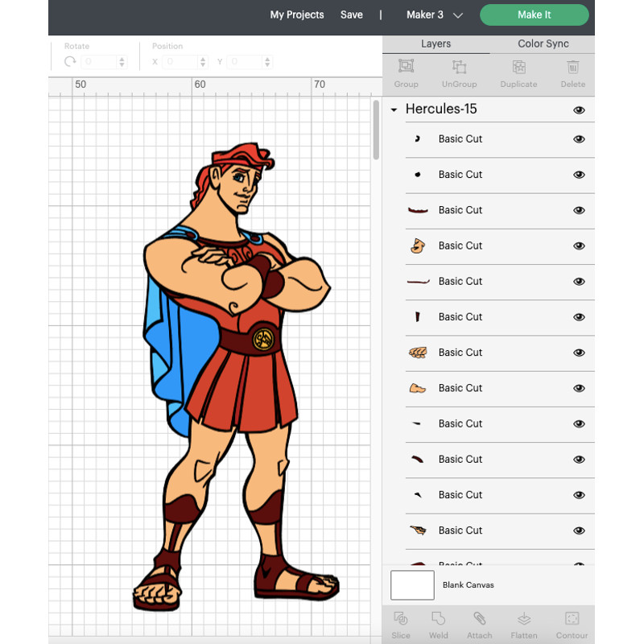Screen dimensions: 644x644
Task: Click the X position input field
Action: click(x=179, y=62)
